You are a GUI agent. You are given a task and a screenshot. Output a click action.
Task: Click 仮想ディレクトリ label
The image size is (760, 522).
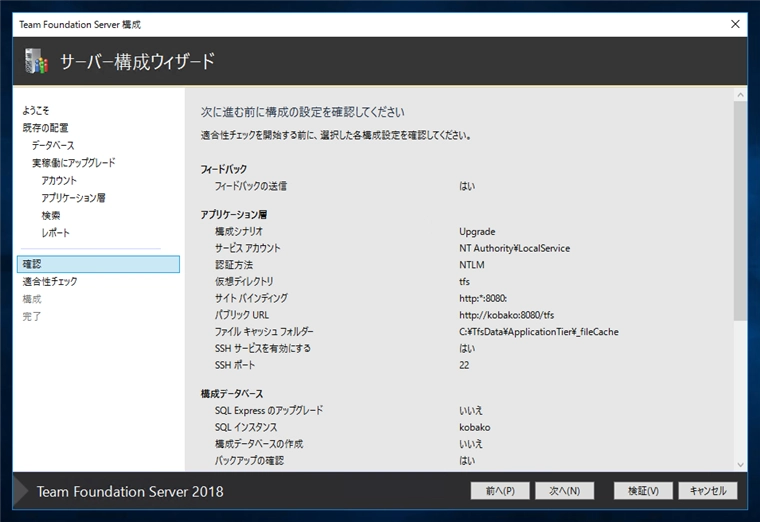244,282
